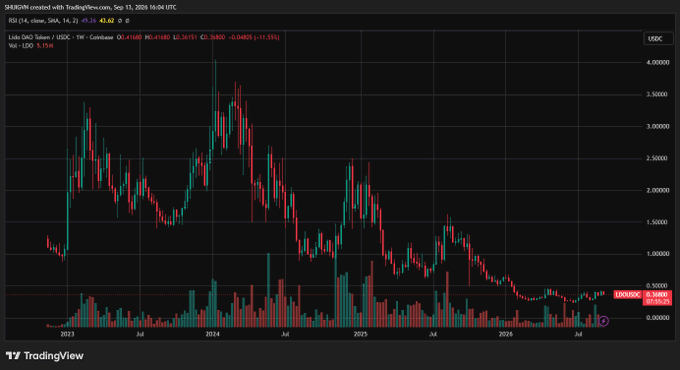Click the RSI value 49.26
Viewport: 680px width, 370px height.
(x=88, y=20)
